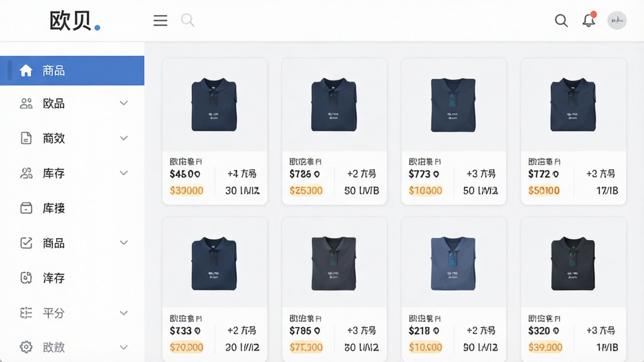Click the 库接 box icon in sidebar
Image resolution: width=644 pixels, height=362 pixels.
[x=26, y=208]
